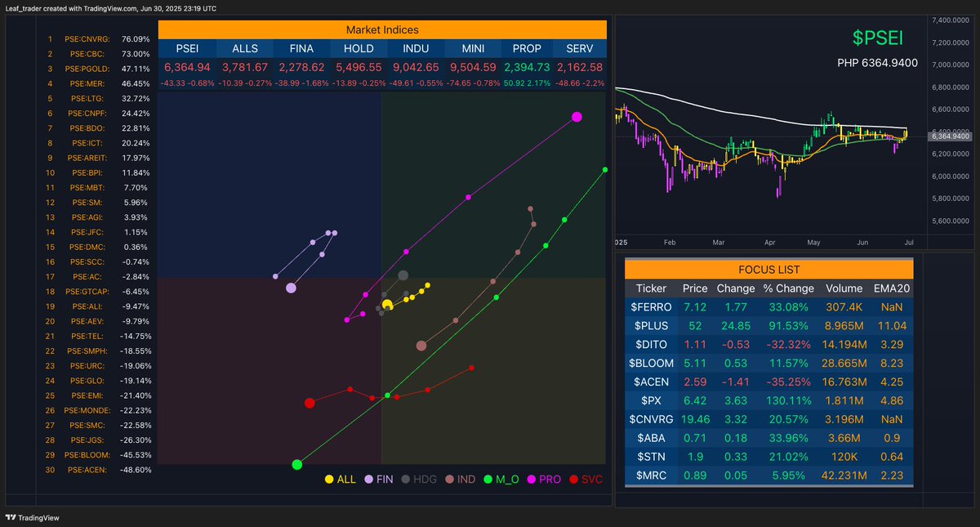Click the large yellow ALL endpoint marker

(387, 304)
